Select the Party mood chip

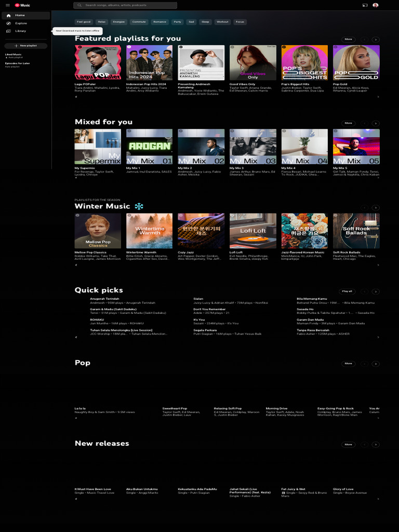click(x=178, y=22)
